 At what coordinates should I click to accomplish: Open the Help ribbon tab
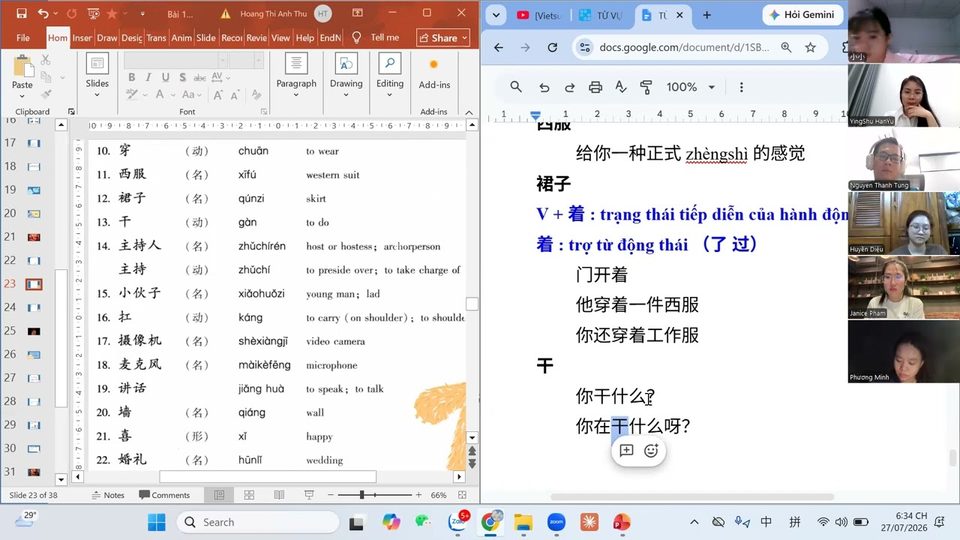point(305,37)
